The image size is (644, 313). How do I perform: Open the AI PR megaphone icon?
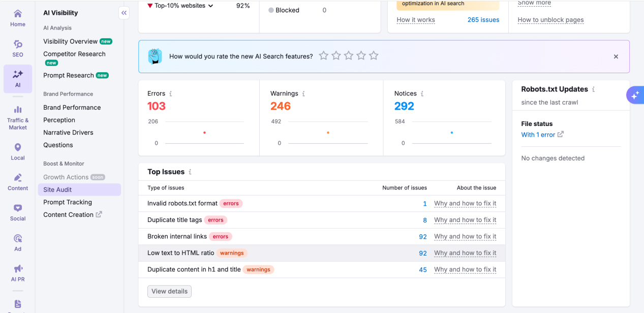click(x=18, y=269)
